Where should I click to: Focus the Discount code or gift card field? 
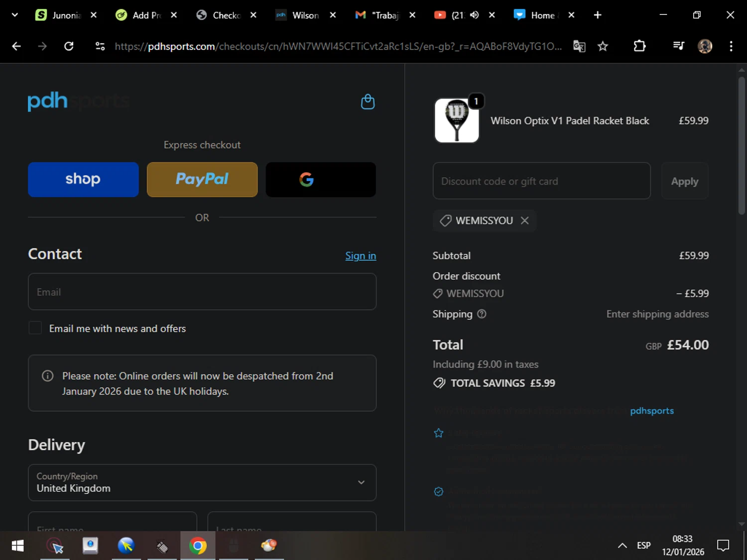coord(542,181)
